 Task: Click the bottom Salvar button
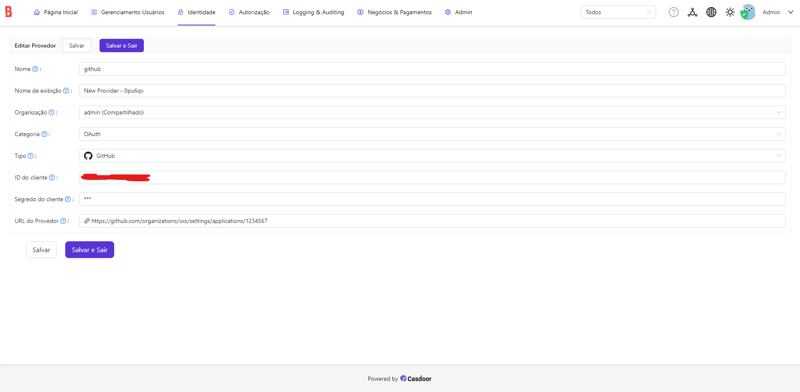41,250
